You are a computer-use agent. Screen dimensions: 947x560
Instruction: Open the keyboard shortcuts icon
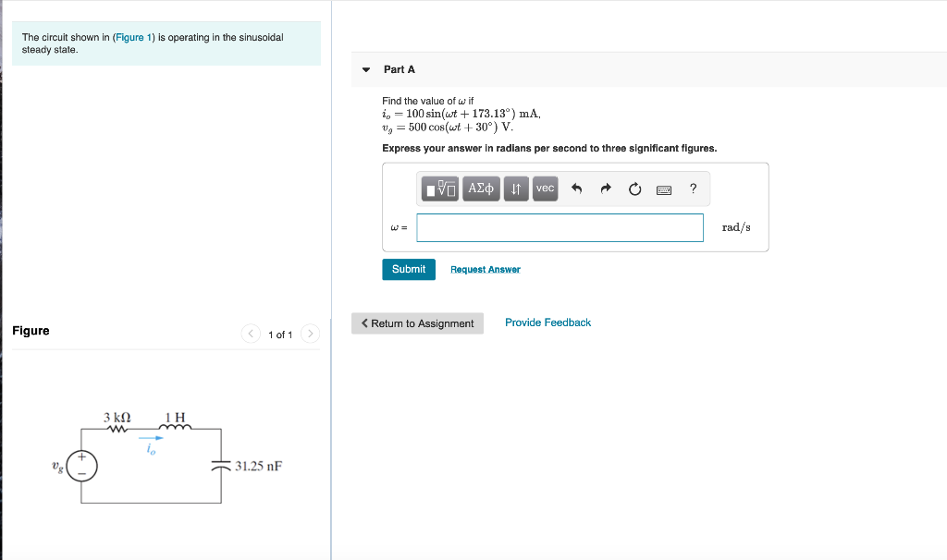665,188
